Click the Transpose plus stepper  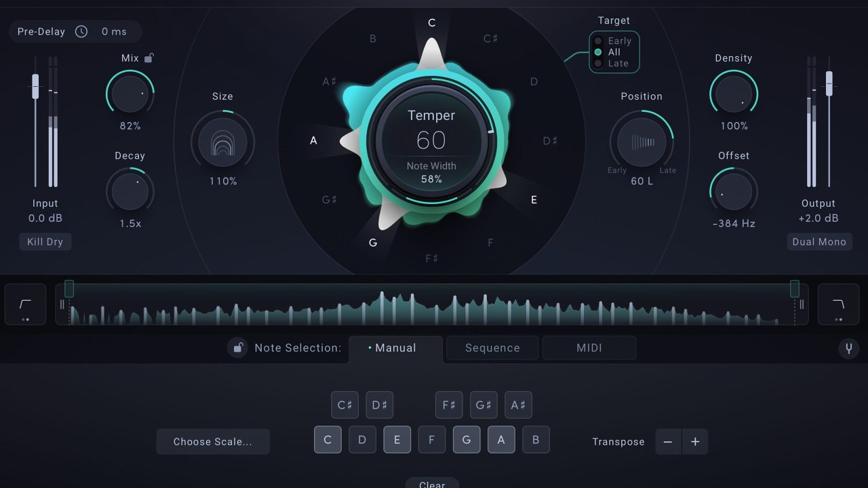(695, 441)
